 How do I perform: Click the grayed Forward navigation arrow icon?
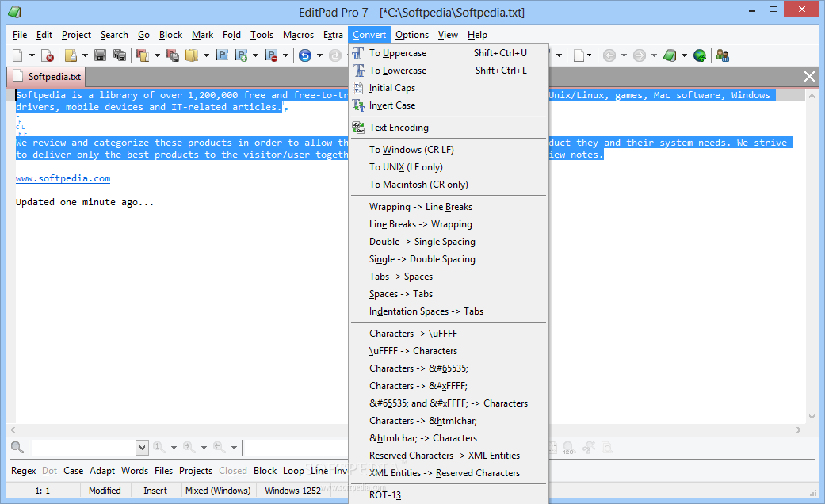pyautogui.click(x=640, y=55)
